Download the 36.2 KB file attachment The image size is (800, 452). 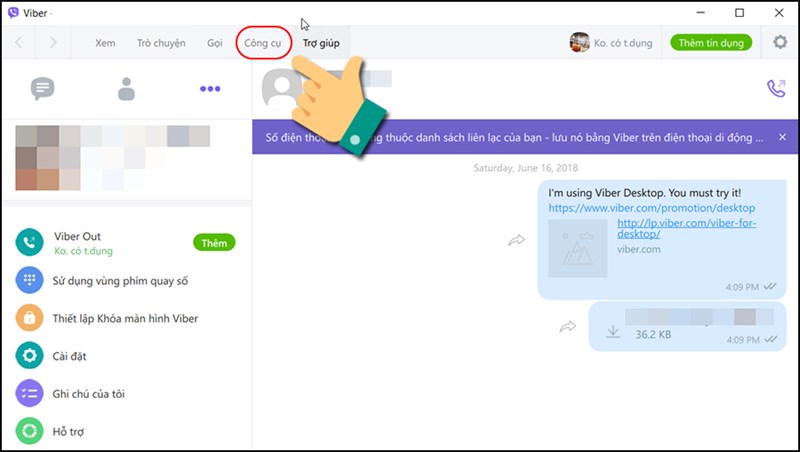[613, 332]
